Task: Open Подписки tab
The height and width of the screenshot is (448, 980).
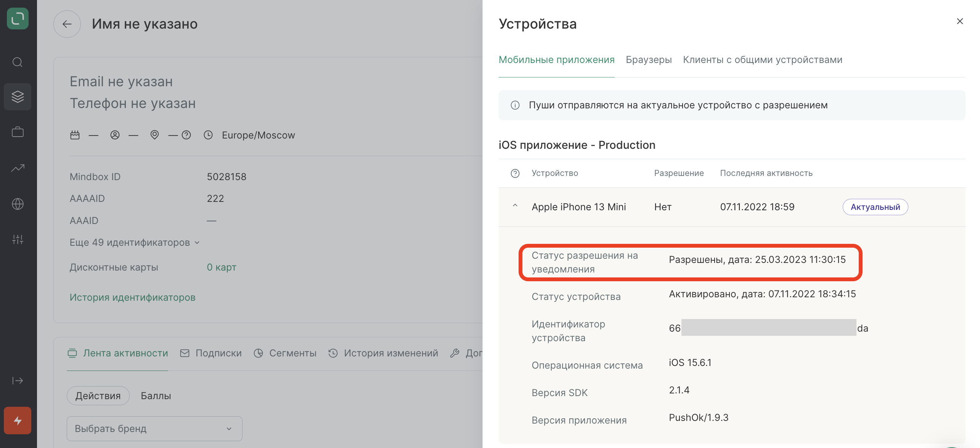Action: coord(211,353)
